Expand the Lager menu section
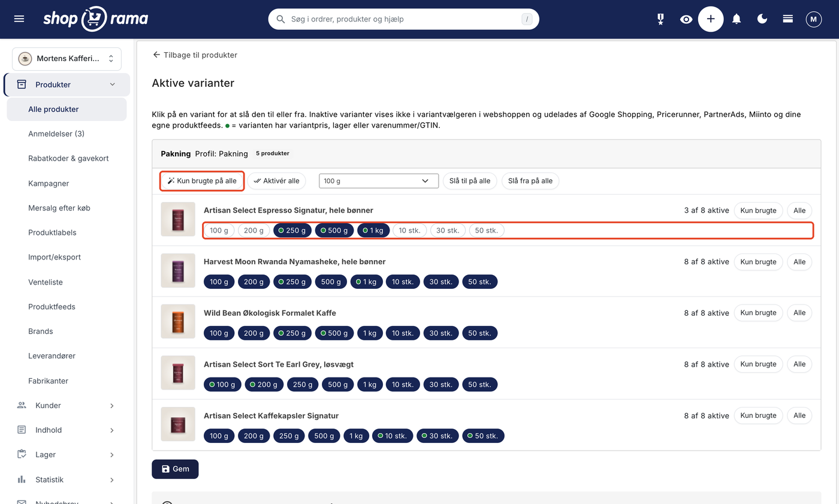 [x=112, y=455]
